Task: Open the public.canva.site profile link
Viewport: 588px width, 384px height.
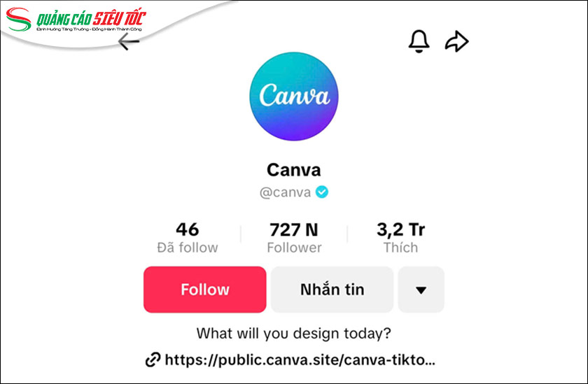Action: (x=300, y=360)
